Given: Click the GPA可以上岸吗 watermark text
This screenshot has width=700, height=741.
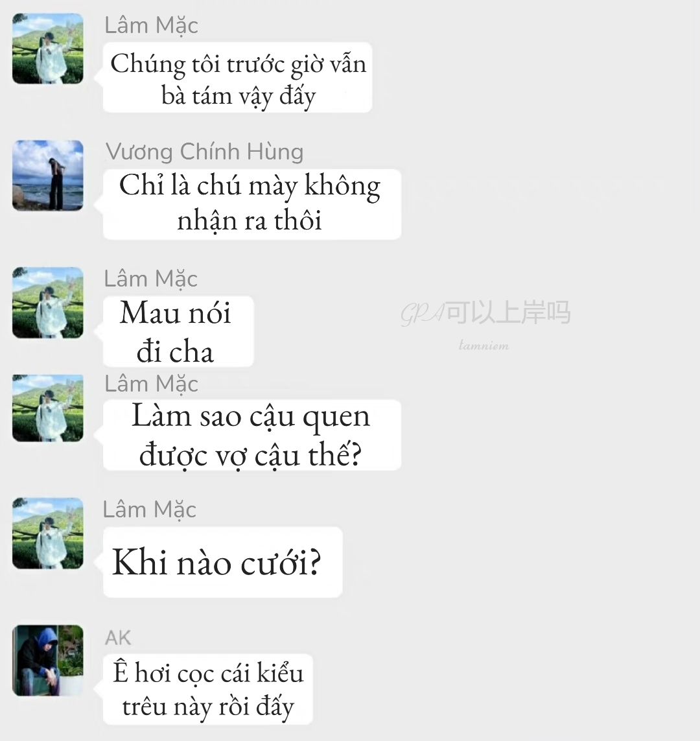Looking at the screenshot, I should point(485,313).
